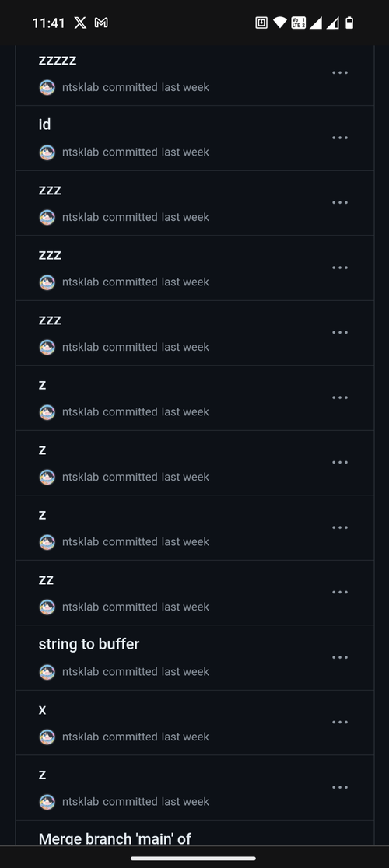Image resolution: width=389 pixels, height=868 pixels.
Task: Open the X app notification icon in status bar
Action: click(x=80, y=23)
